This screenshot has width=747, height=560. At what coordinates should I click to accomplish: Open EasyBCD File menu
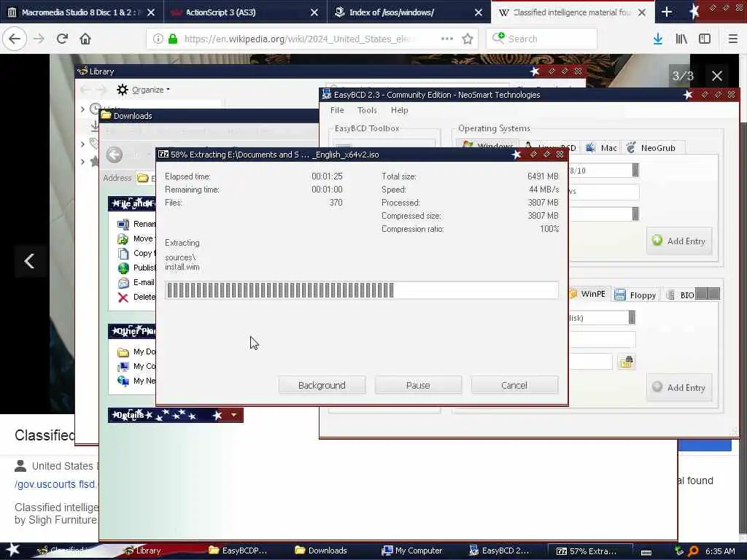point(337,110)
